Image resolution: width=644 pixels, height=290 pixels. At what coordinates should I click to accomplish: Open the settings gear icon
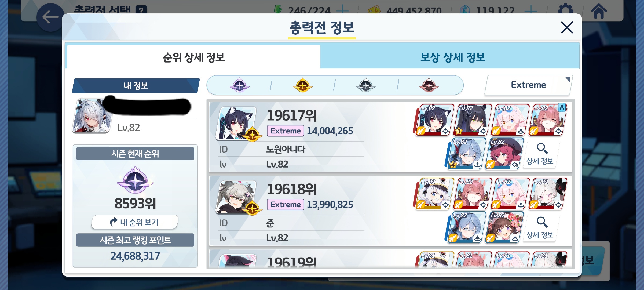coord(566,10)
